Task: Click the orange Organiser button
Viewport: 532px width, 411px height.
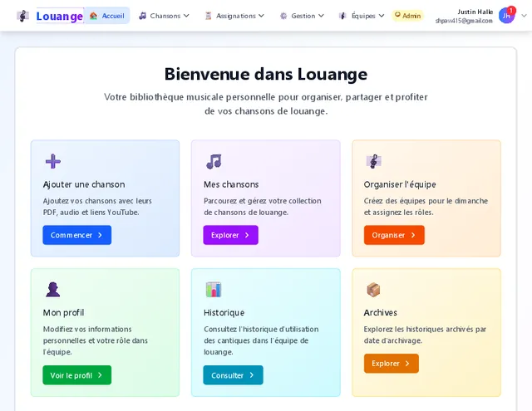Action: point(393,235)
